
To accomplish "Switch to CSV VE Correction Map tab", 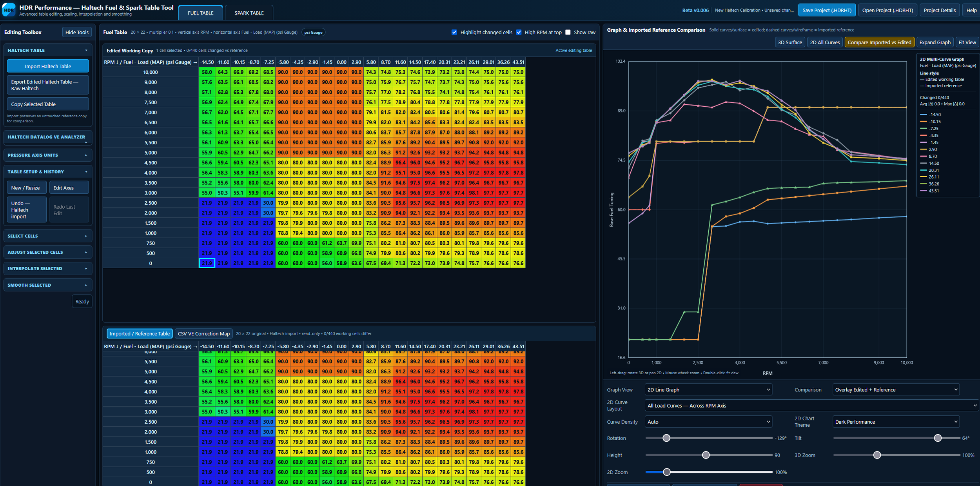I will [x=204, y=333].
